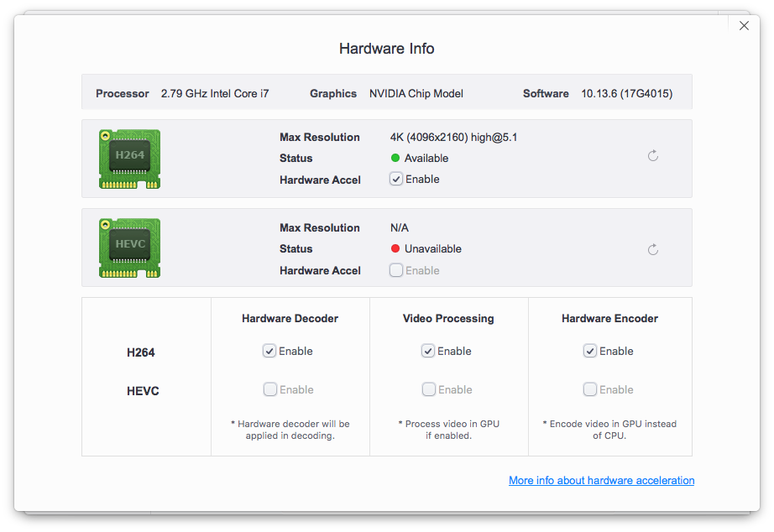Toggle HEVC Hardware Decoder Enable checkbox
Screen dimensions: 774x532
point(270,389)
